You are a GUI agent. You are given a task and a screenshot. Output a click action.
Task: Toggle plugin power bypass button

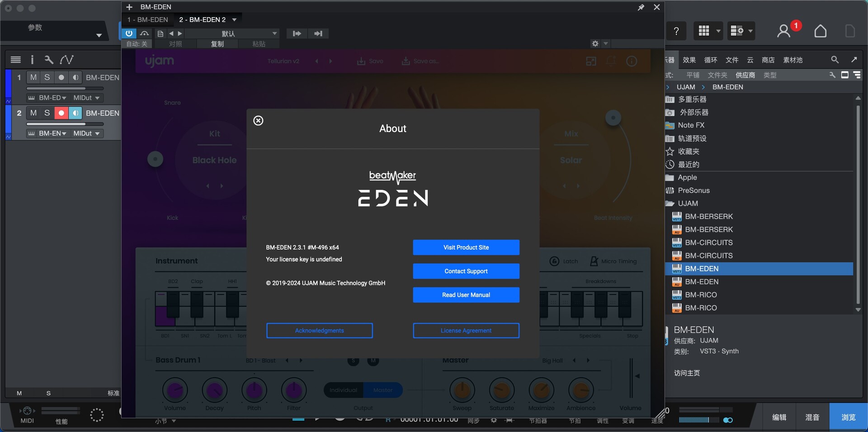[129, 33]
